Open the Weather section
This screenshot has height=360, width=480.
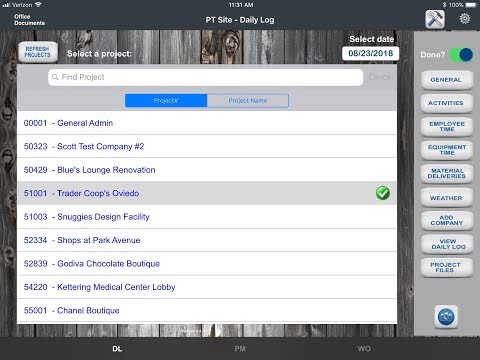tap(446, 198)
